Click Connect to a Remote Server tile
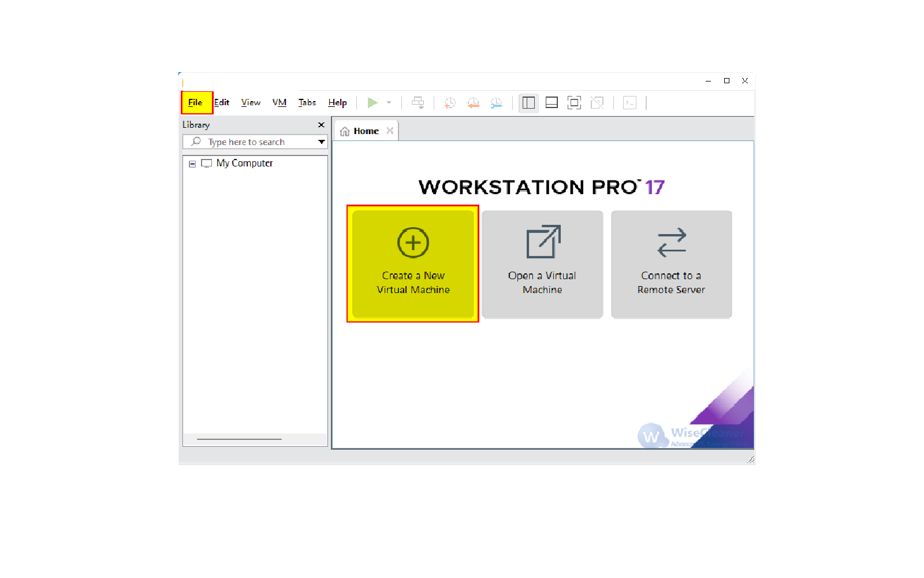This screenshot has width=924, height=578. tap(671, 264)
